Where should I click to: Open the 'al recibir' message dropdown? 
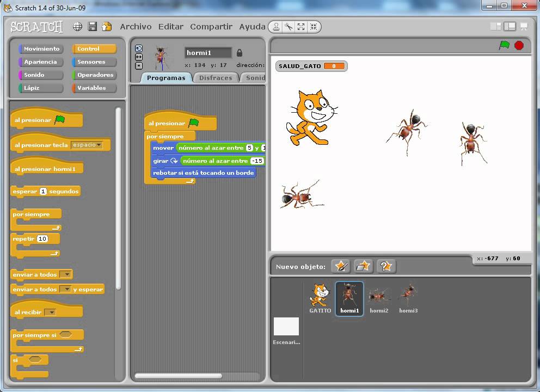click(x=50, y=312)
